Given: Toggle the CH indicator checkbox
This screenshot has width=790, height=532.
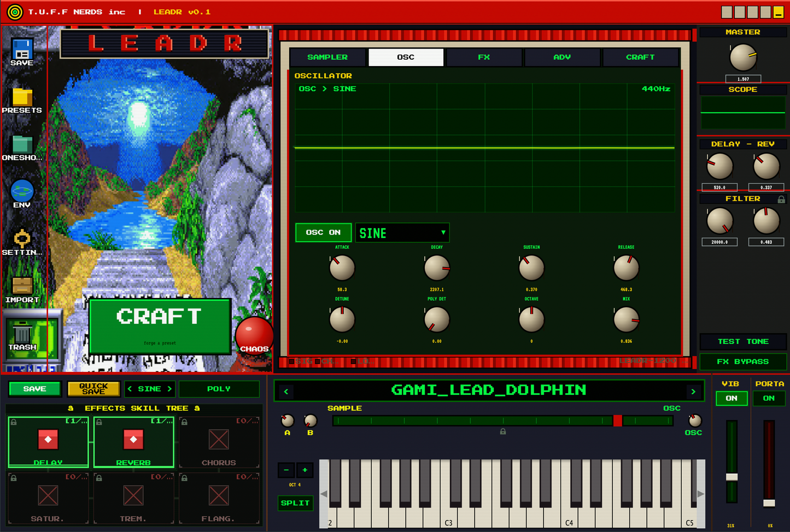Looking at the screenshot, I should [318, 361].
